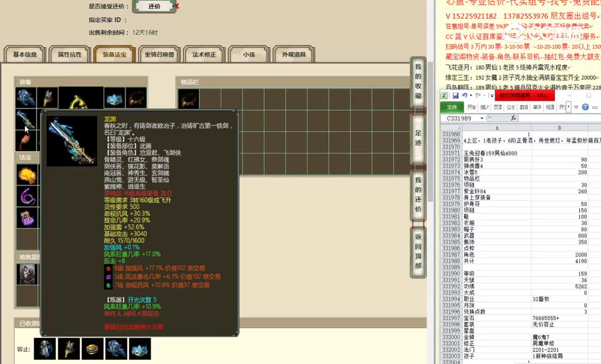Screen dimensions: 601x364
Task: Select the 地煞星 creature icon
Action: click(26, 274)
